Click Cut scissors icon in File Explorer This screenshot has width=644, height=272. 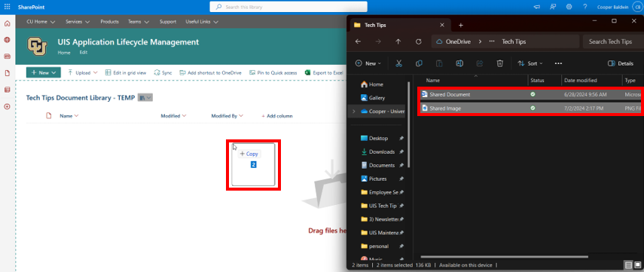[x=398, y=63]
